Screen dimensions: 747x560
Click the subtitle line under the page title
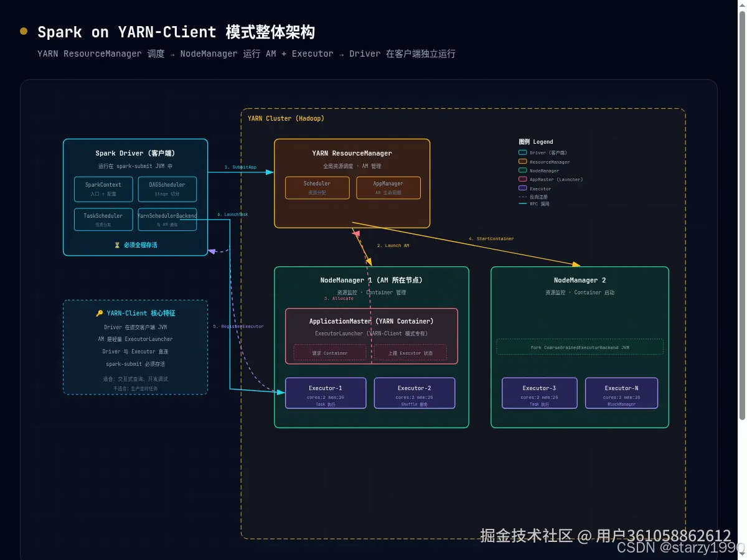pyautogui.click(x=247, y=54)
